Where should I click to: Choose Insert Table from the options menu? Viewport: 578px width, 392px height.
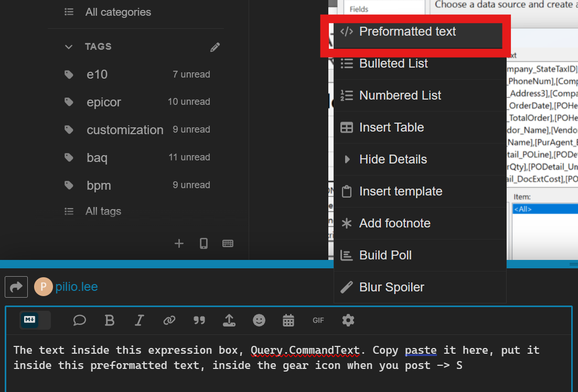391,127
